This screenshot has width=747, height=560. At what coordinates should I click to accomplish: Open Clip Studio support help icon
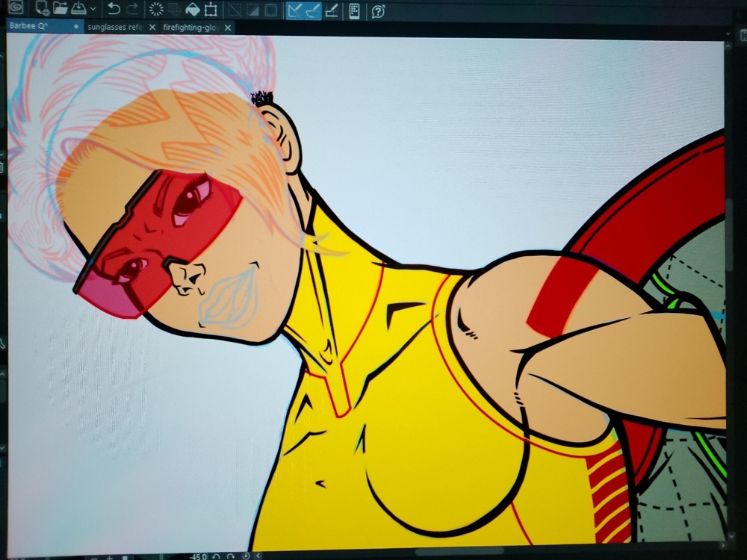(378, 10)
